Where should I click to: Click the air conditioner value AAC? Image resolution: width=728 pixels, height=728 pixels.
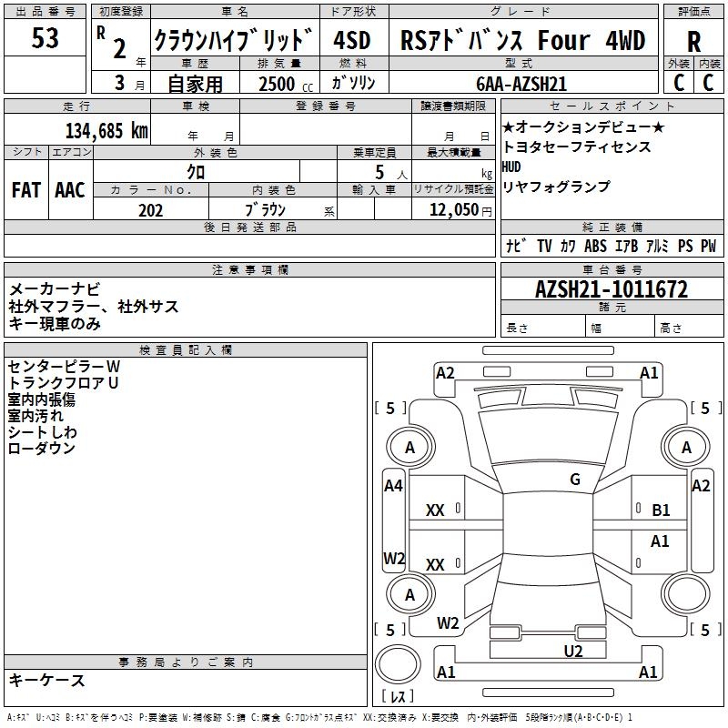click(x=70, y=190)
